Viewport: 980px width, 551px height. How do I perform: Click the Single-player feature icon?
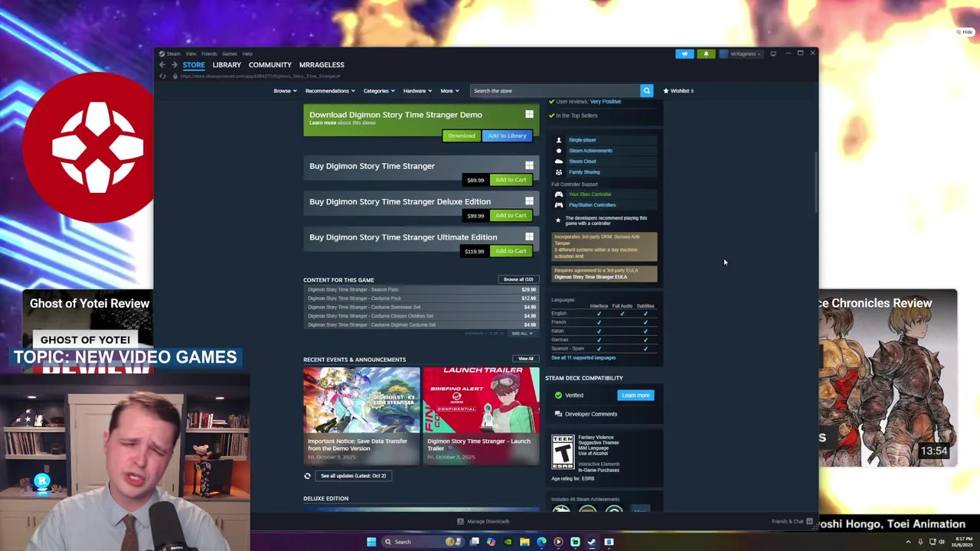558,140
